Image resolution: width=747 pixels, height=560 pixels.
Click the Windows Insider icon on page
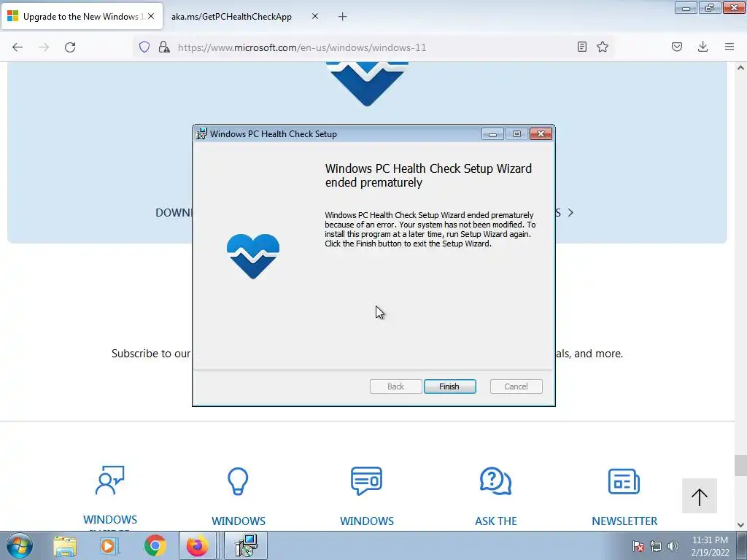coord(109,481)
